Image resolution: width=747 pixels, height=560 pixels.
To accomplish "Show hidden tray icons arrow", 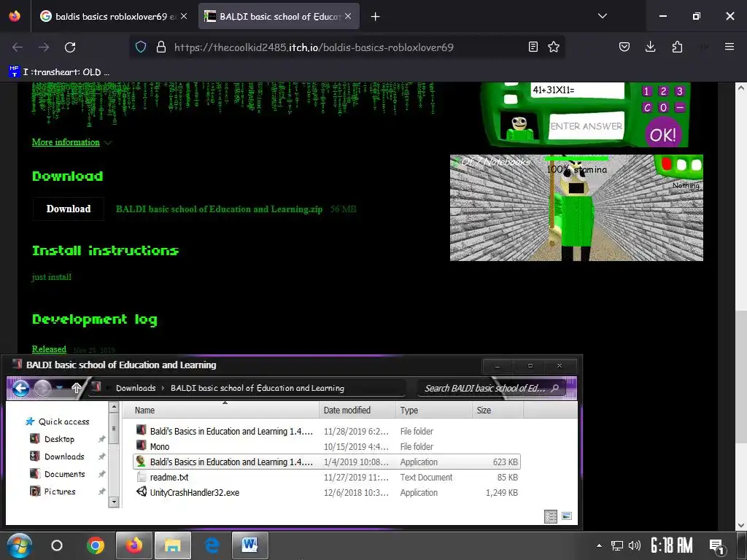I will click(x=600, y=545).
